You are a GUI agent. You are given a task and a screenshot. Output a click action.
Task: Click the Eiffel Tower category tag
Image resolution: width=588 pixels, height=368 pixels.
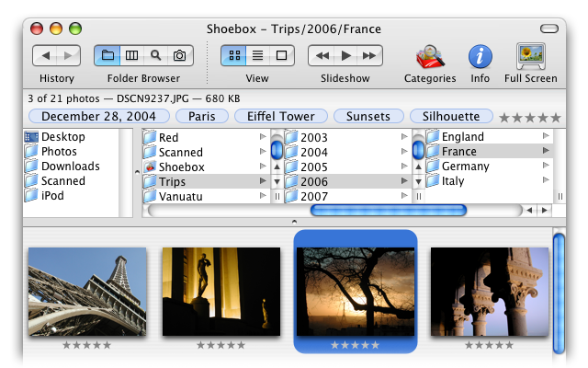[x=281, y=116]
